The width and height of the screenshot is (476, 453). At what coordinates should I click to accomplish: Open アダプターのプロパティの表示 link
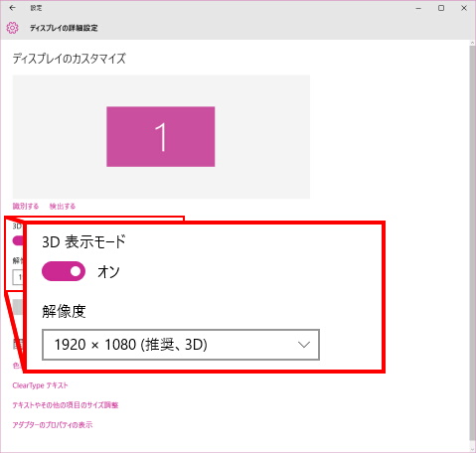(x=53, y=425)
